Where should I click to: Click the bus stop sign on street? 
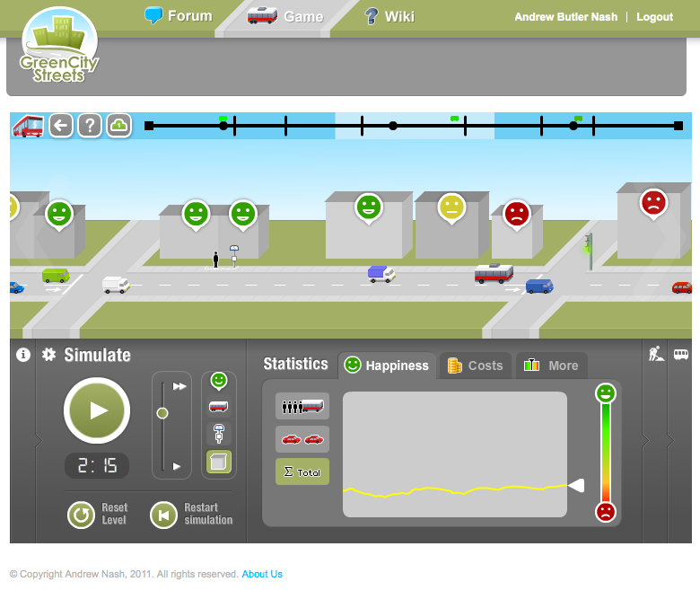pos(234,256)
